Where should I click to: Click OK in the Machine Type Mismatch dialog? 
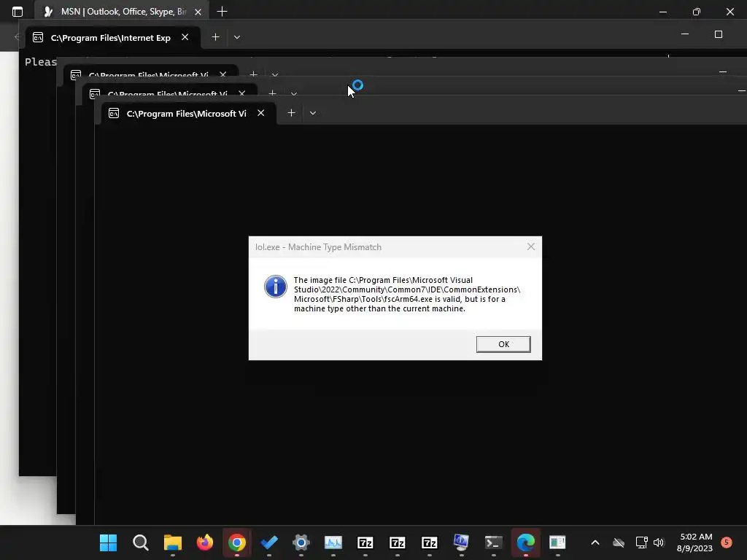click(503, 344)
